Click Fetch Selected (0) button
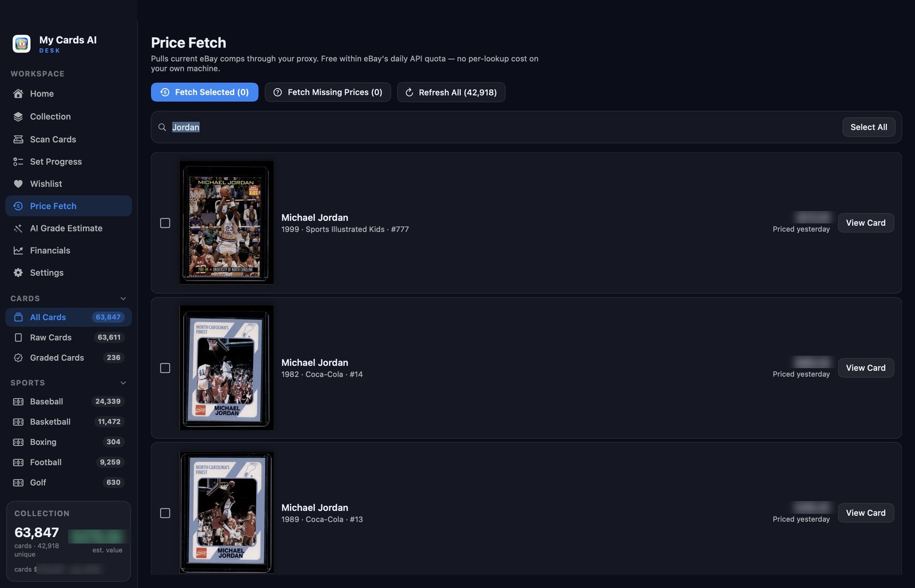The height and width of the screenshot is (588, 915). [205, 93]
